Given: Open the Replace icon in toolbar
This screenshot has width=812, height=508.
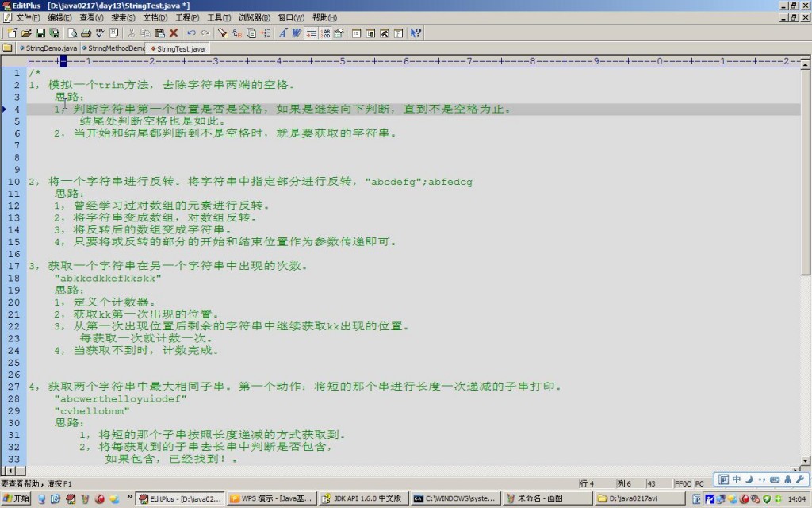Looking at the screenshot, I should click(x=237, y=33).
